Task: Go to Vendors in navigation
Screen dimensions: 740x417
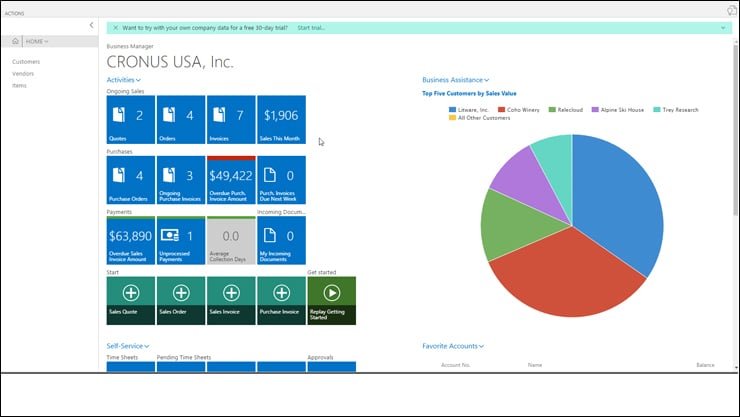Action: click(x=23, y=74)
